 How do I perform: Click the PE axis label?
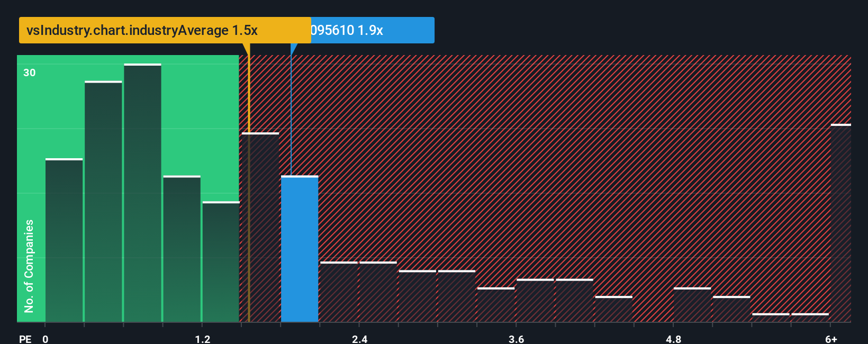click(x=25, y=339)
